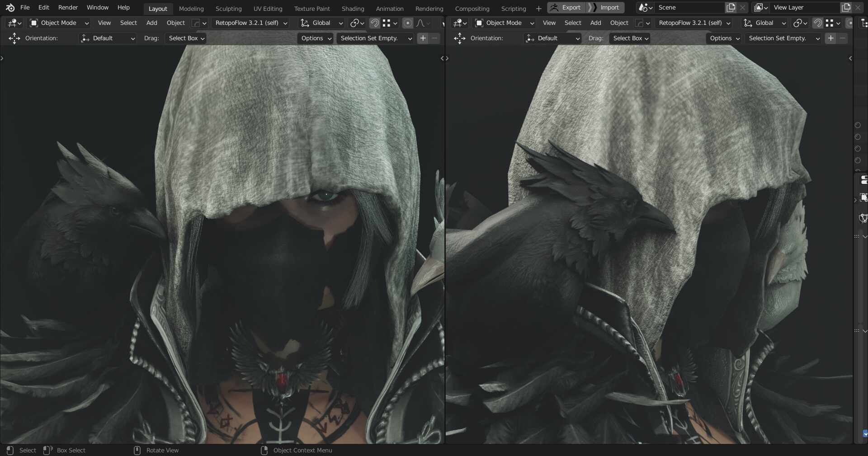Open the View menu in left viewport
The width and height of the screenshot is (868, 456).
coord(104,23)
